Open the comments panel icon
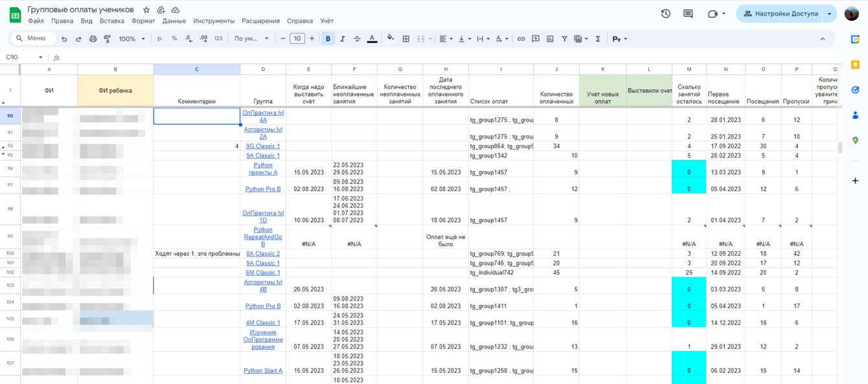 click(688, 14)
